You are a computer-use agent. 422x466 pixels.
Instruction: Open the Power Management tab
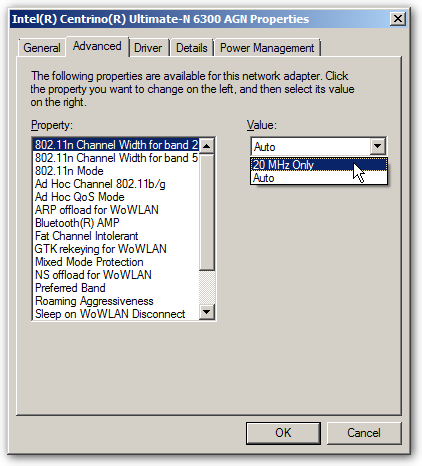(x=267, y=48)
